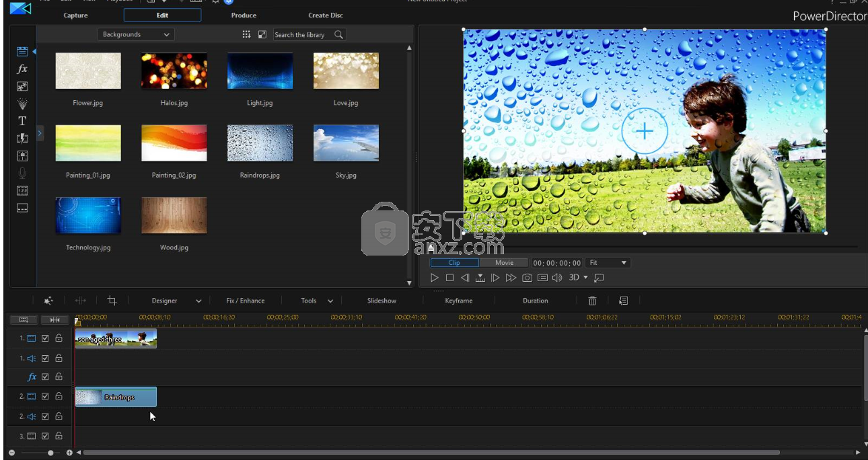The height and width of the screenshot is (460, 868).
Task: Disable video track 1 checkbox
Action: click(46, 339)
